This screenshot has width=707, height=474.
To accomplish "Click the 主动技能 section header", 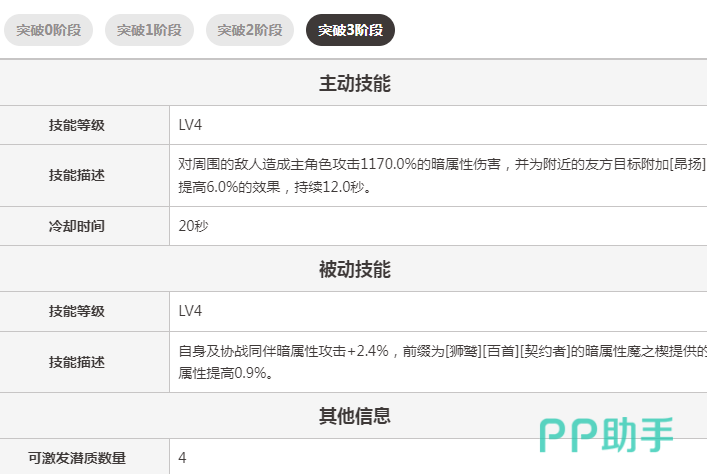I will coord(354,84).
